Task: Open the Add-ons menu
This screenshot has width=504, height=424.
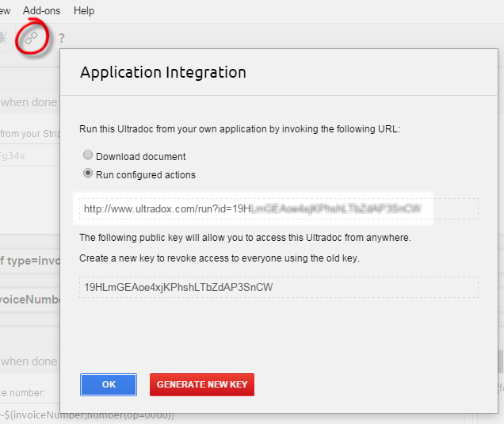Action: (x=41, y=10)
